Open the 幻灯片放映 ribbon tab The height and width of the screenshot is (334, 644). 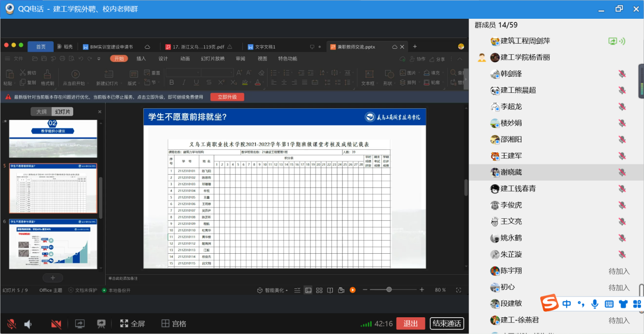pyautogui.click(x=212, y=58)
